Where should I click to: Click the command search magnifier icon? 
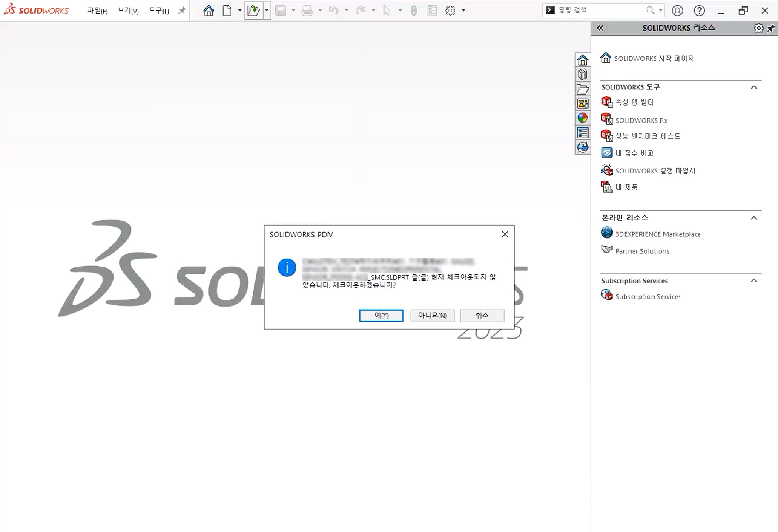pos(650,10)
